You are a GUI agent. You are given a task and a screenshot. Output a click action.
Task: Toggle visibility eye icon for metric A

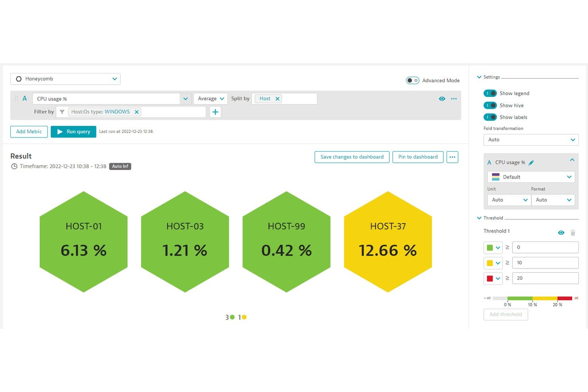[442, 98]
